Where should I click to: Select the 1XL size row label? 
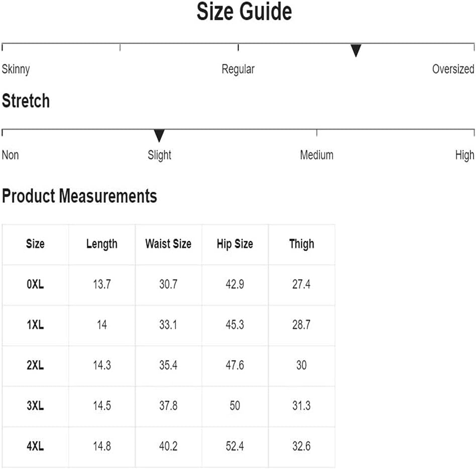click(x=35, y=325)
